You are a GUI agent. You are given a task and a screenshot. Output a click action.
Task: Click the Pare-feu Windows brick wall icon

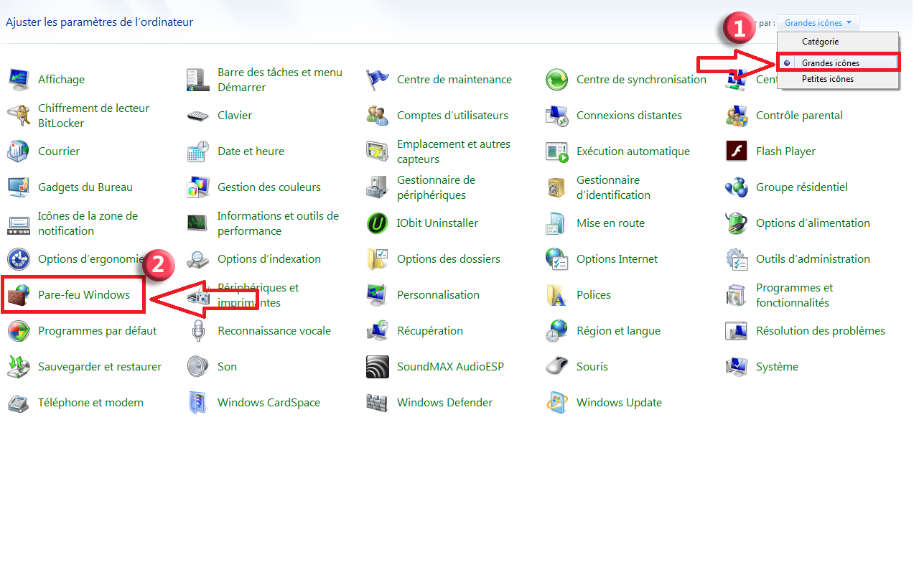[18, 294]
